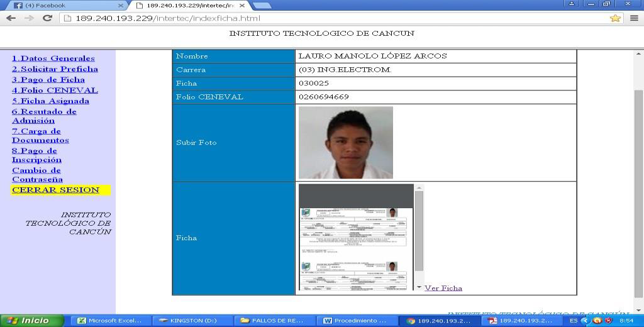This screenshot has width=644, height=327.
Task: Click the embedded Ficha document preview
Action: coord(356,238)
